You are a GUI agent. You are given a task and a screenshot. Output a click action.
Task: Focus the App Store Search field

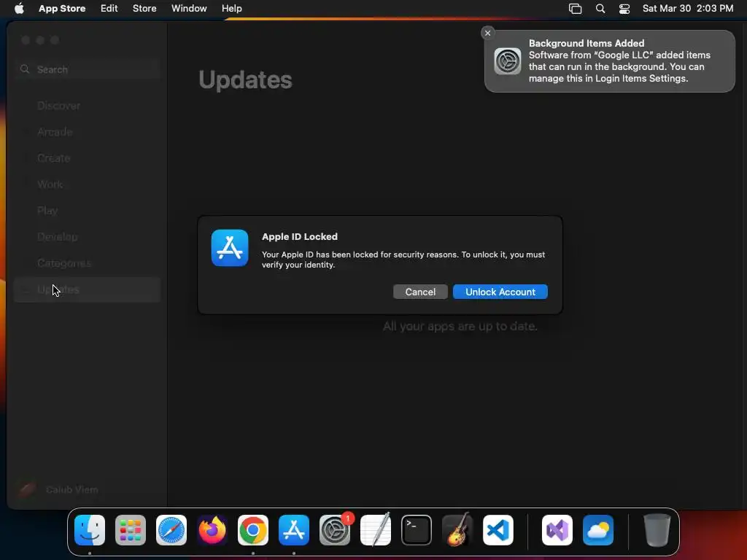[88, 69]
